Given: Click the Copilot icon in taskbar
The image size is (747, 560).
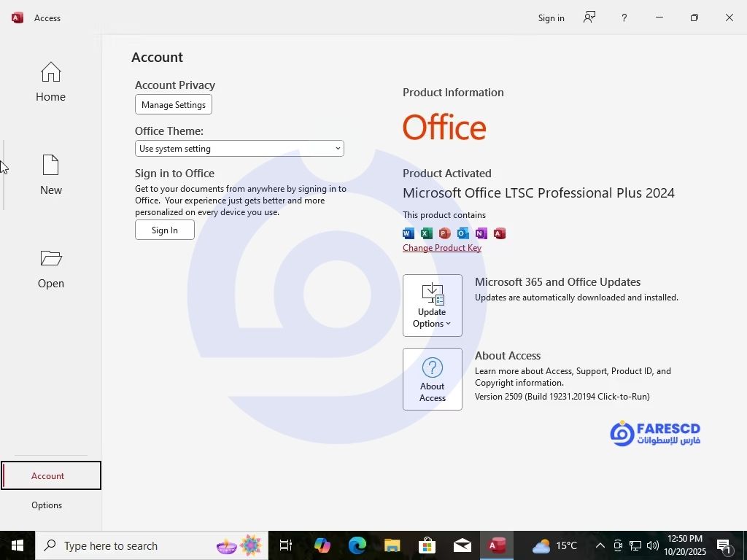Looking at the screenshot, I should coord(322,545).
